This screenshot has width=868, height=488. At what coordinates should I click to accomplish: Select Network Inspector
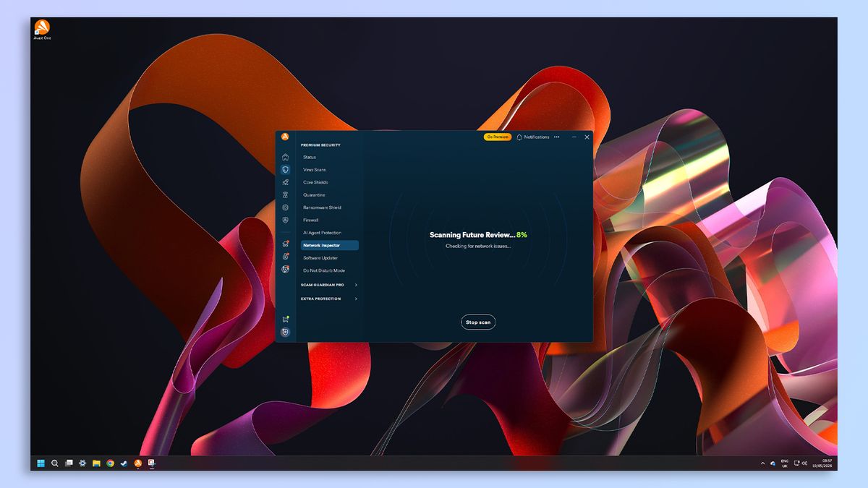tap(329, 245)
